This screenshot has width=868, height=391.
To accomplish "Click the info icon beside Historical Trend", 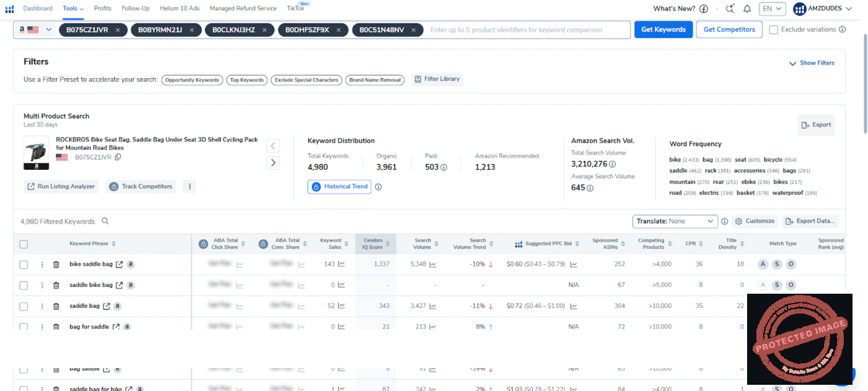I will click(x=378, y=187).
